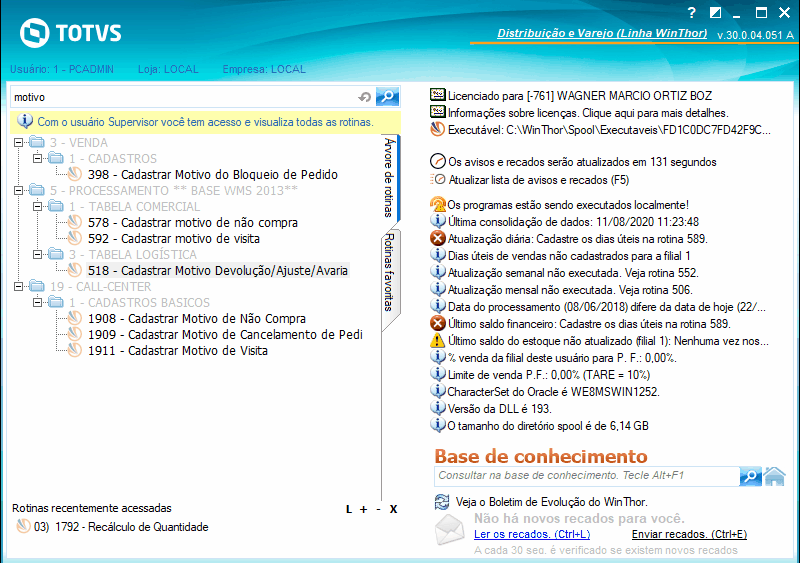Click the clock icon beside avisos countdown

[438, 161]
